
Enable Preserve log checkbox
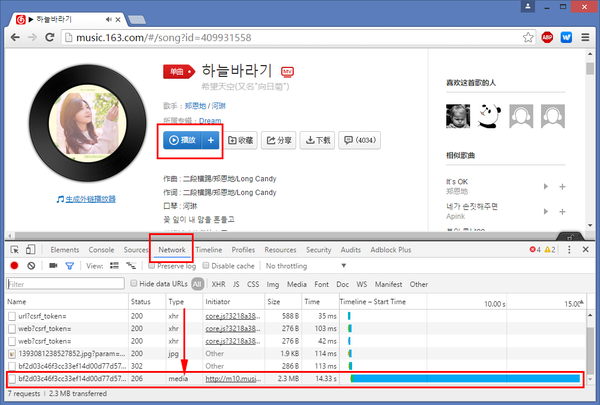pos(152,265)
